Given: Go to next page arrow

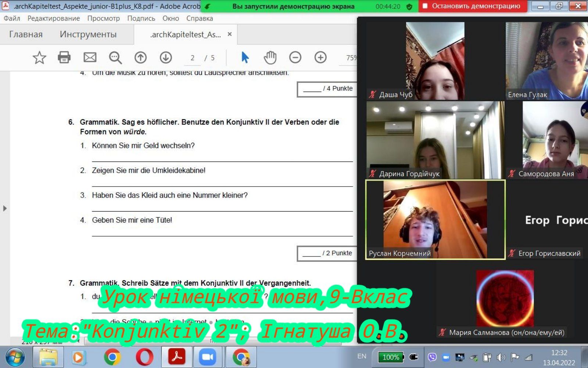Looking at the screenshot, I should tap(166, 57).
